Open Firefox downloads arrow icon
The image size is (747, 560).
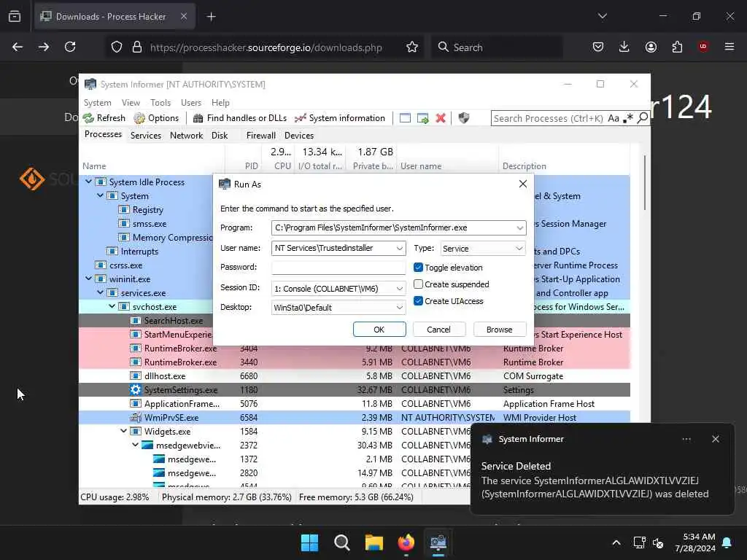[624, 47]
